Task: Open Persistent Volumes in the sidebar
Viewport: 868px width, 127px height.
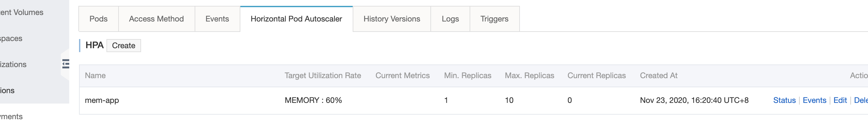Action: click(22, 12)
